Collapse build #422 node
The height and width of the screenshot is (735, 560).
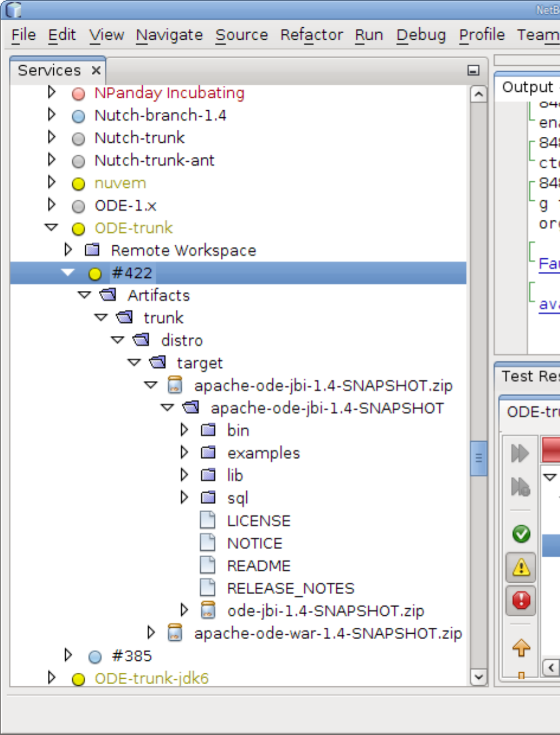68,272
